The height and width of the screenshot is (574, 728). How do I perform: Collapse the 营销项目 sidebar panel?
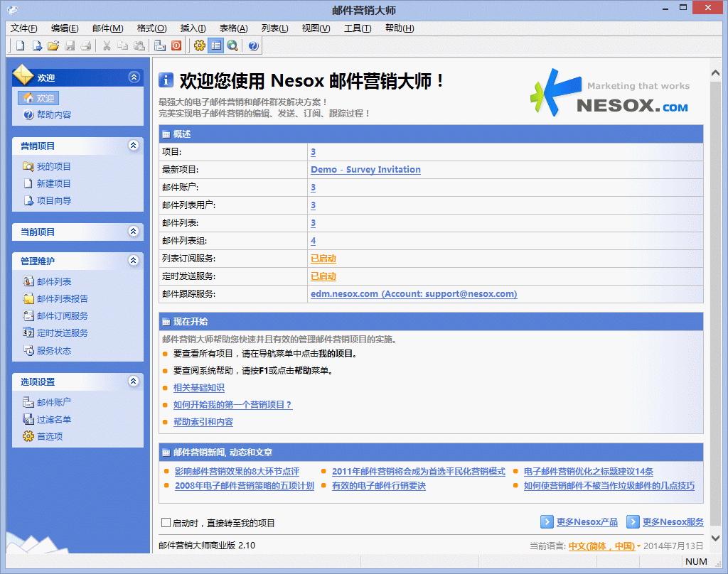(134, 145)
